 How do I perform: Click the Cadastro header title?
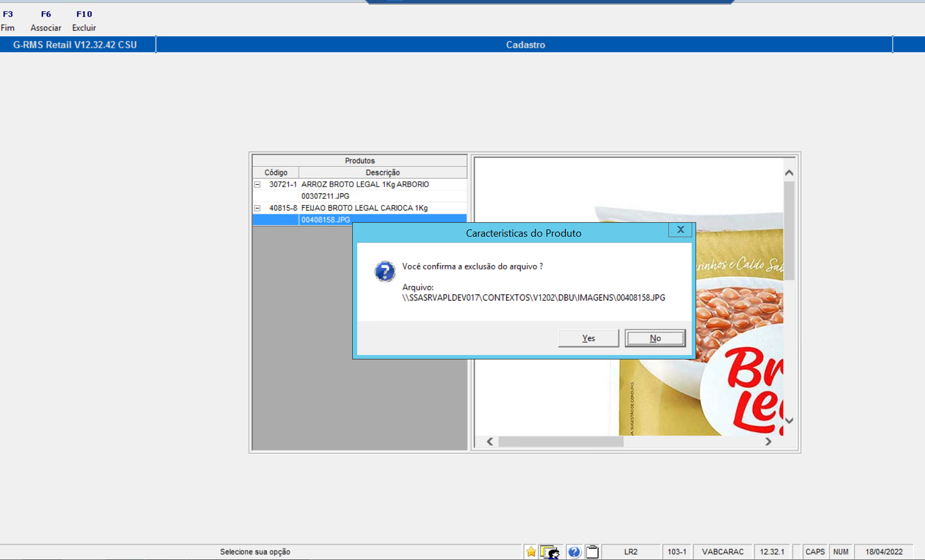click(526, 44)
